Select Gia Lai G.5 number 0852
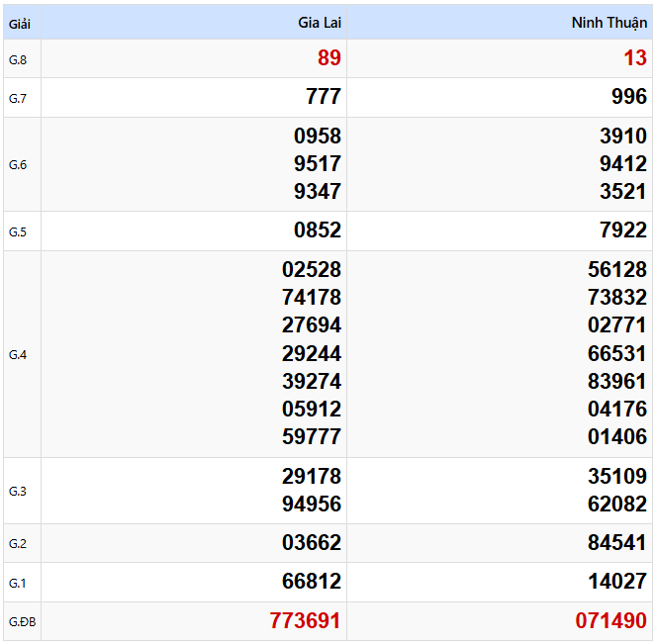This screenshot has width=655, height=644. pyautogui.click(x=318, y=230)
